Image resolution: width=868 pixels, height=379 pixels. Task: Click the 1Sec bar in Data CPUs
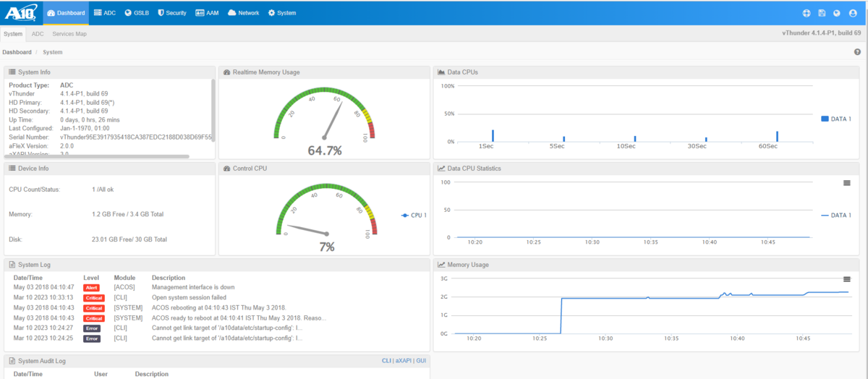point(493,136)
